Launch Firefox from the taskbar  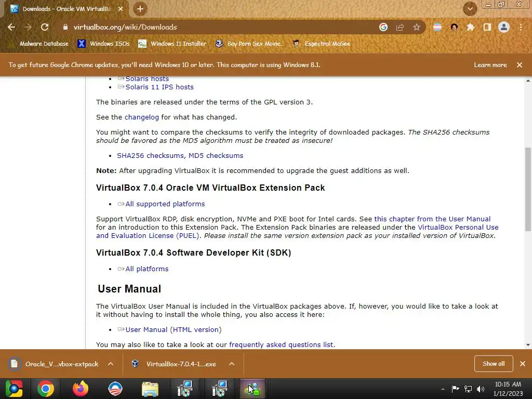click(81, 389)
